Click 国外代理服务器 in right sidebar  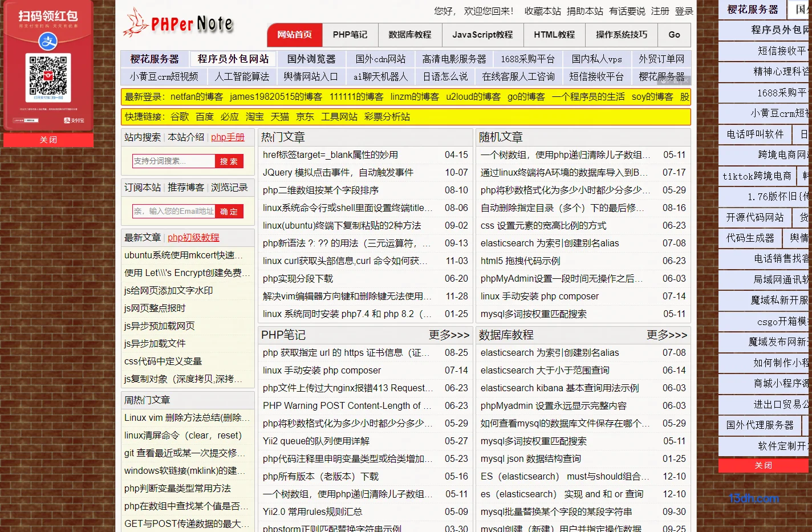pyautogui.click(x=760, y=425)
